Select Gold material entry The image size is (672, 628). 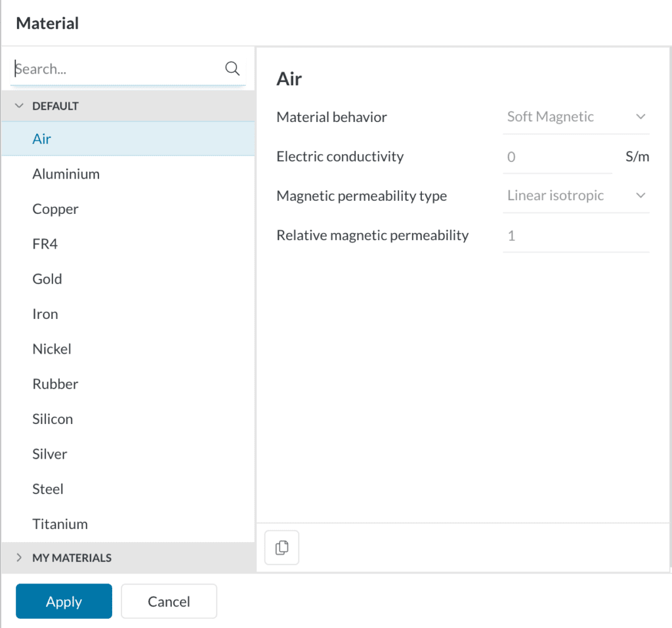[x=47, y=279]
